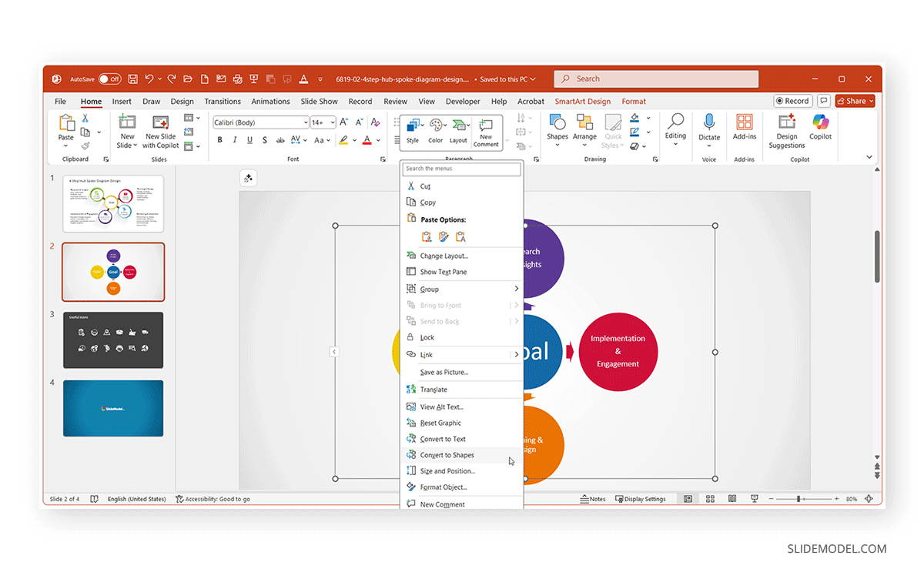Expand the Shapes gallery

coord(557,129)
